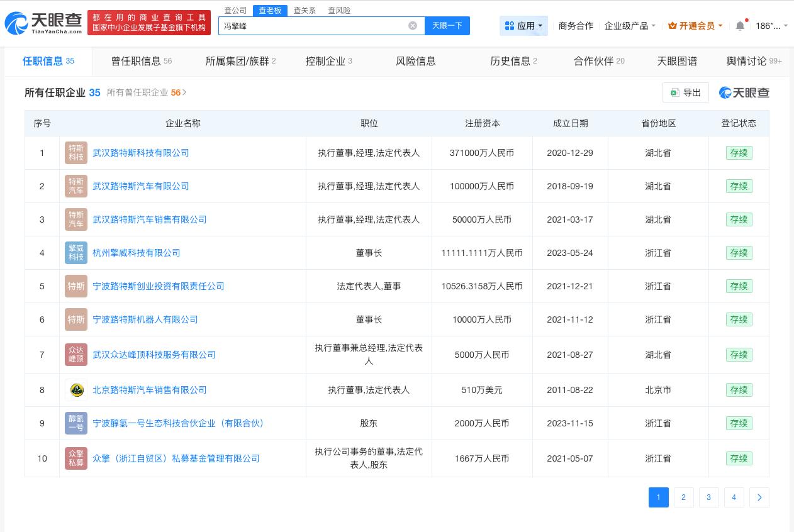This screenshot has height=532, width=794.
Task: Open the 应用 apps dropdown
Action: click(x=523, y=26)
